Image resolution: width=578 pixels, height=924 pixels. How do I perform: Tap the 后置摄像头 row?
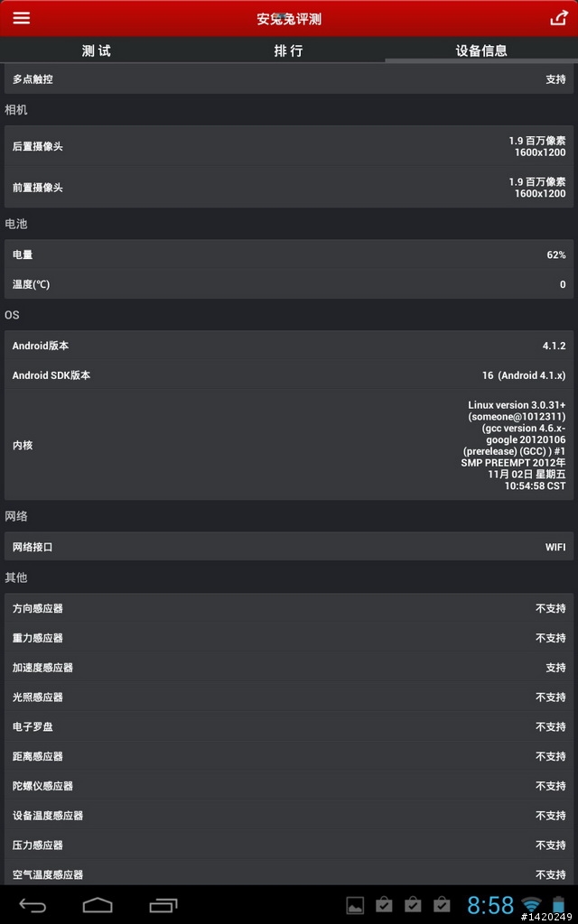tap(289, 146)
